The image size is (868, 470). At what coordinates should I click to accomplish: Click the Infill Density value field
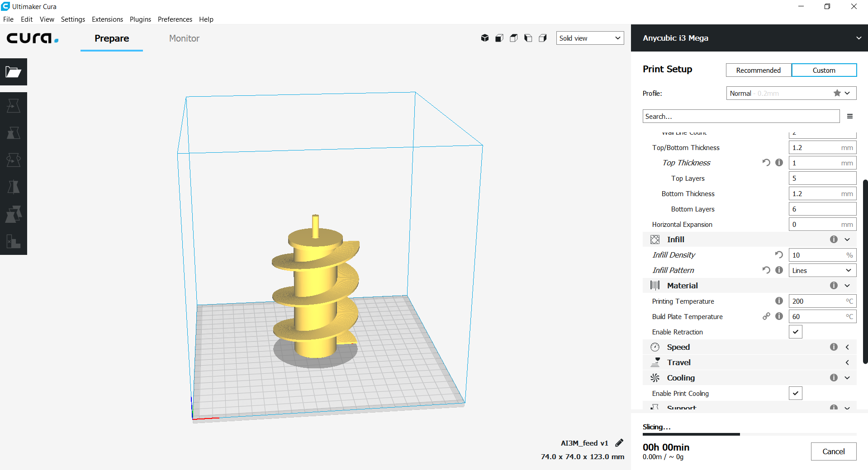click(822, 255)
